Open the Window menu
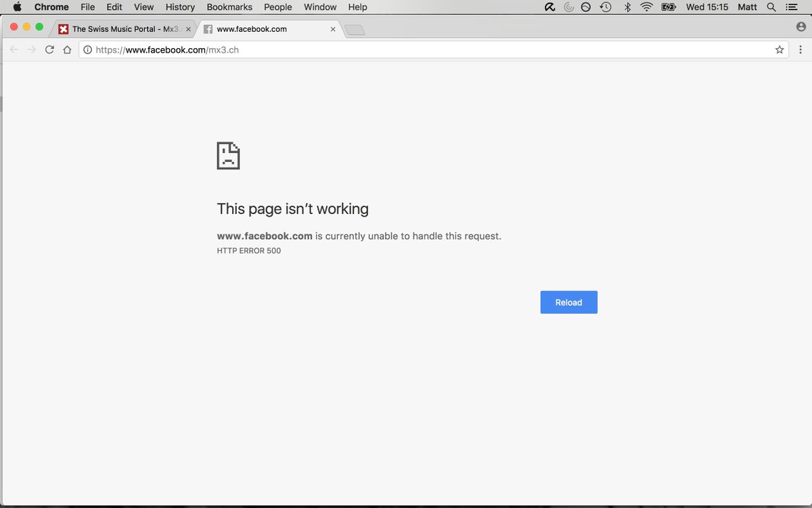This screenshot has width=812, height=508. pos(320,7)
